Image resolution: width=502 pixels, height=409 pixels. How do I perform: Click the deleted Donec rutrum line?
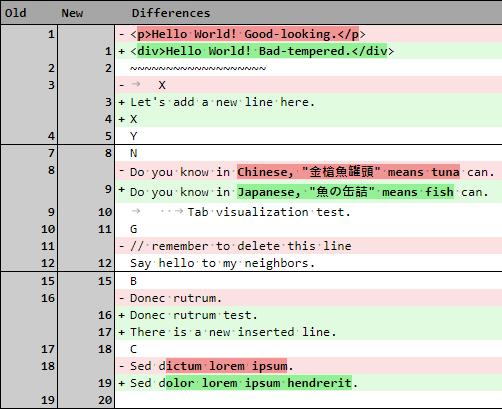coord(309,298)
